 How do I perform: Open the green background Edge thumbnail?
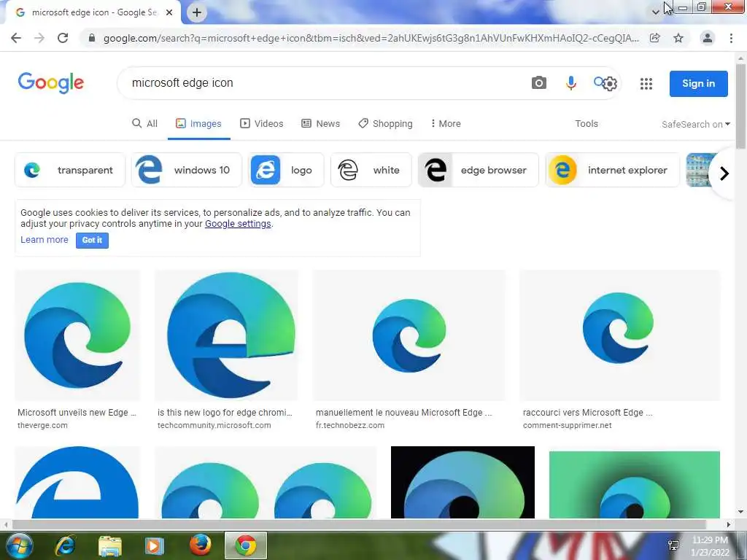(634, 484)
